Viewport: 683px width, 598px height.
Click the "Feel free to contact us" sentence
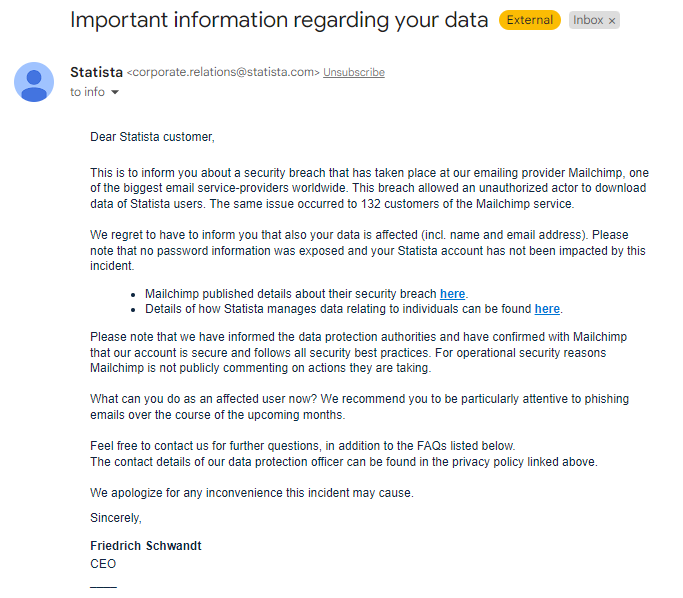302,446
